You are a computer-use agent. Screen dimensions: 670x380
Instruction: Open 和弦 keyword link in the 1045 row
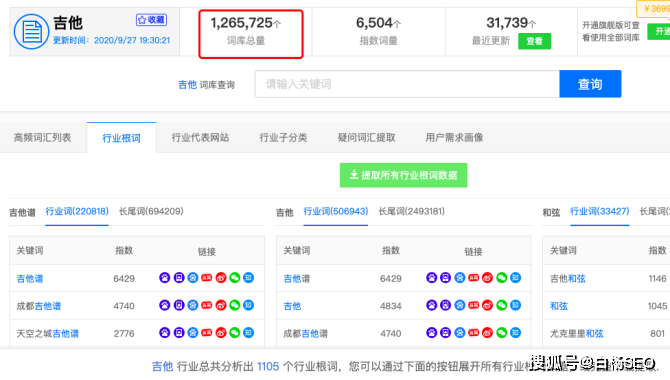point(559,306)
